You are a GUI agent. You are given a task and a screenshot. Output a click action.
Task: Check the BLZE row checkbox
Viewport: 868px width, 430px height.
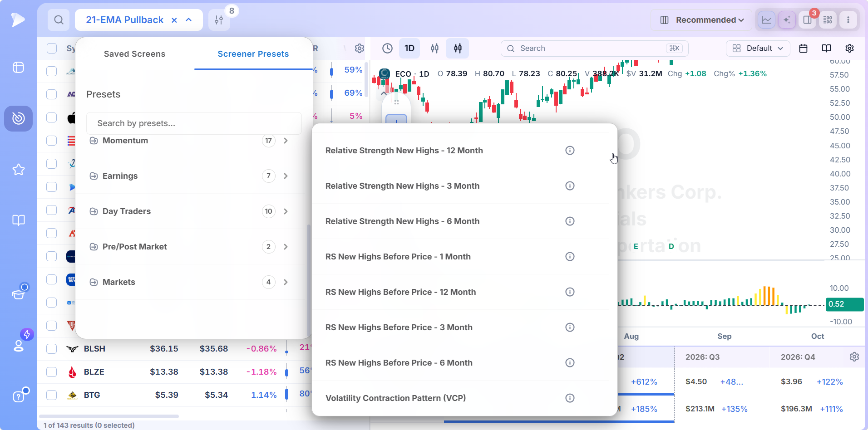tap(52, 372)
